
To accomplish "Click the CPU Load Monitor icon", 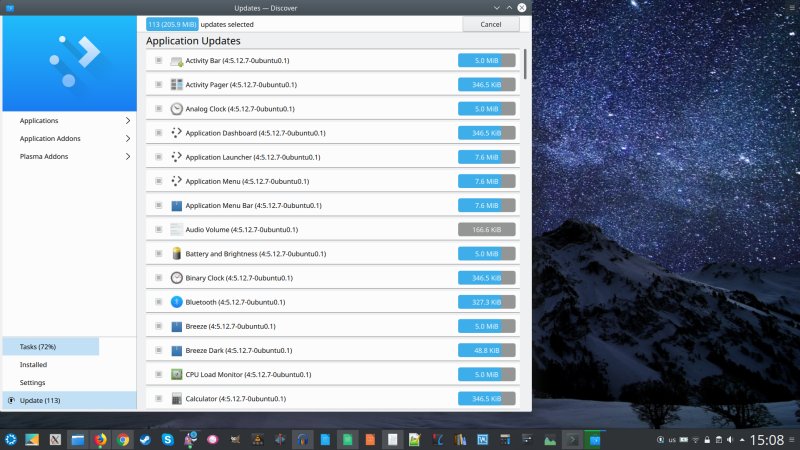I will (x=177, y=374).
